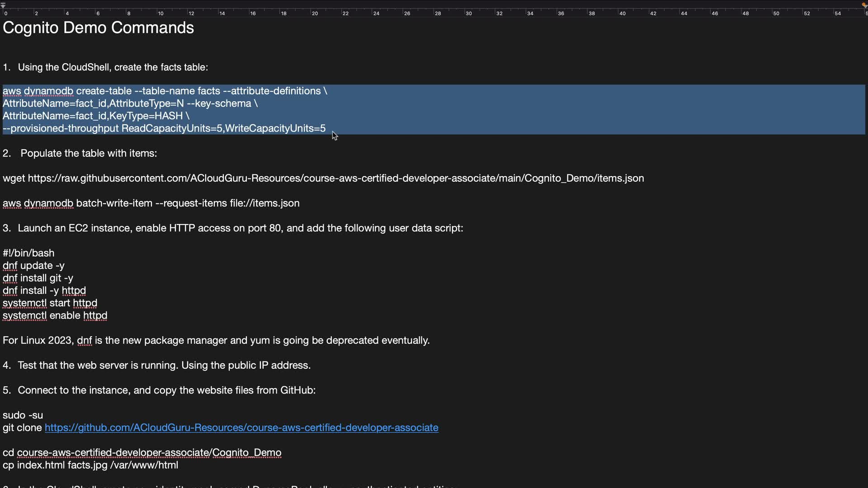The height and width of the screenshot is (488, 868).
Task: Click the wget raw.githubusercontent.com URL text
Action: tap(335, 178)
